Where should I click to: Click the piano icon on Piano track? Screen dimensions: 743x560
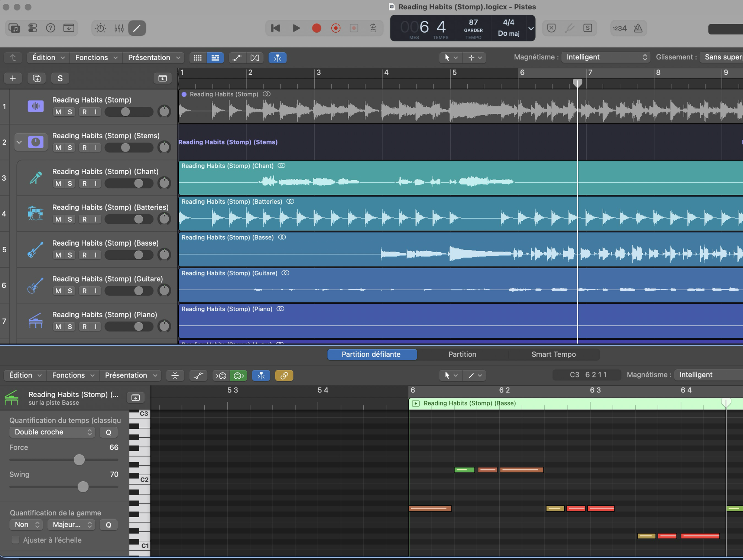(x=36, y=321)
